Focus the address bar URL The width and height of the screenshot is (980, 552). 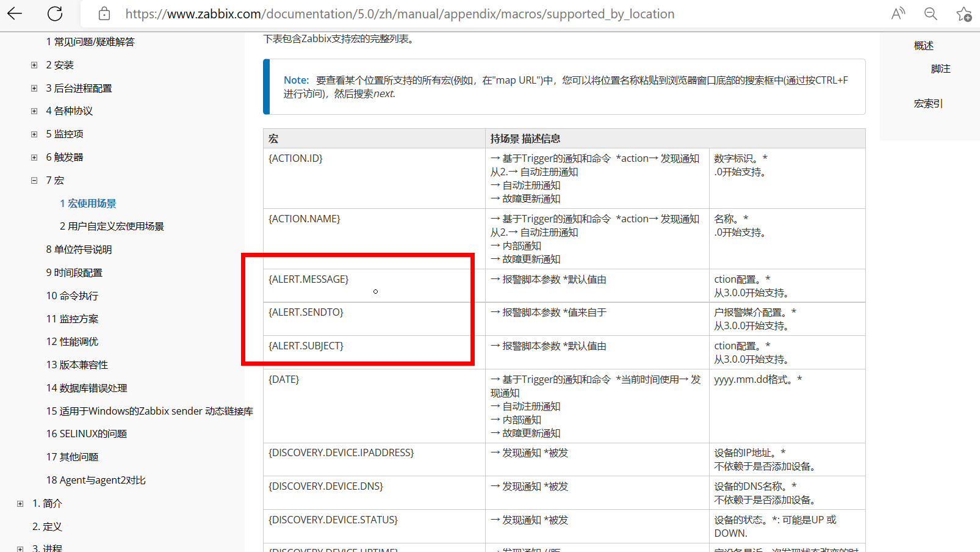coord(400,13)
